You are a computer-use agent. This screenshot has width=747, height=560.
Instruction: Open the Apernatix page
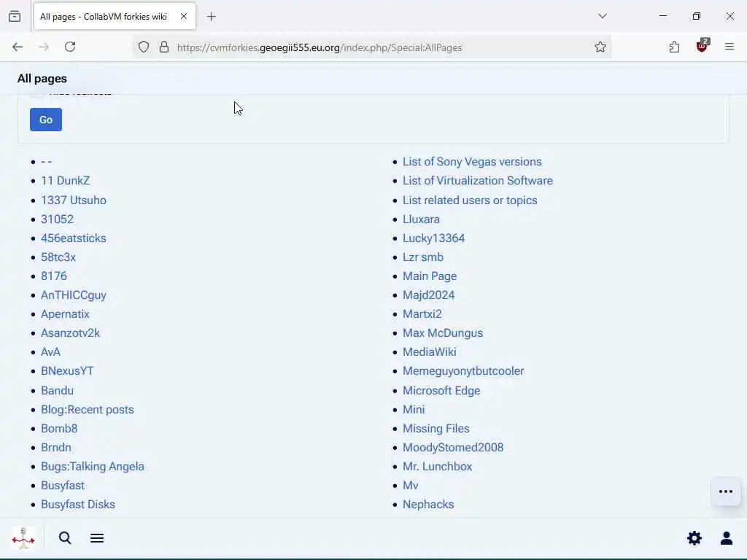(x=65, y=314)
